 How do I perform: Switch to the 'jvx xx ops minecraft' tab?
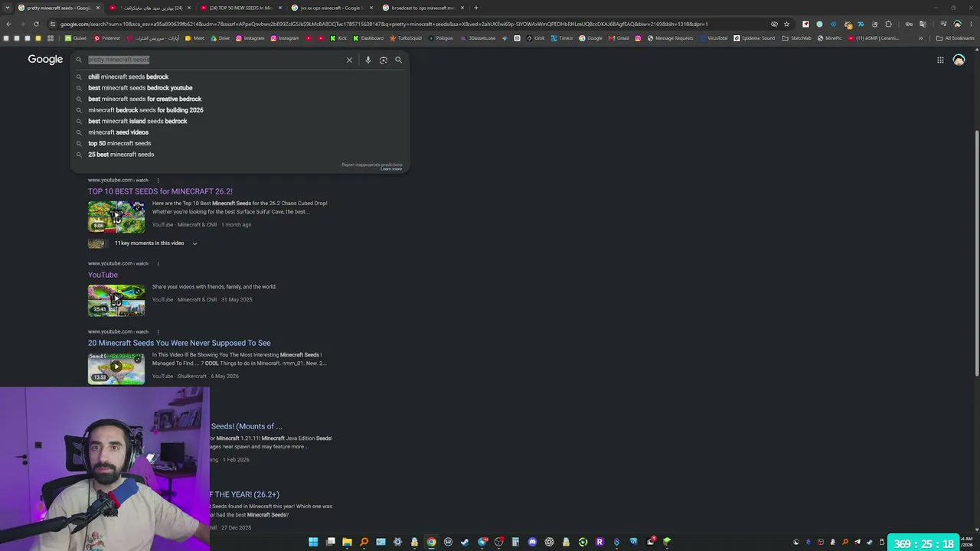tap(331, 8)
